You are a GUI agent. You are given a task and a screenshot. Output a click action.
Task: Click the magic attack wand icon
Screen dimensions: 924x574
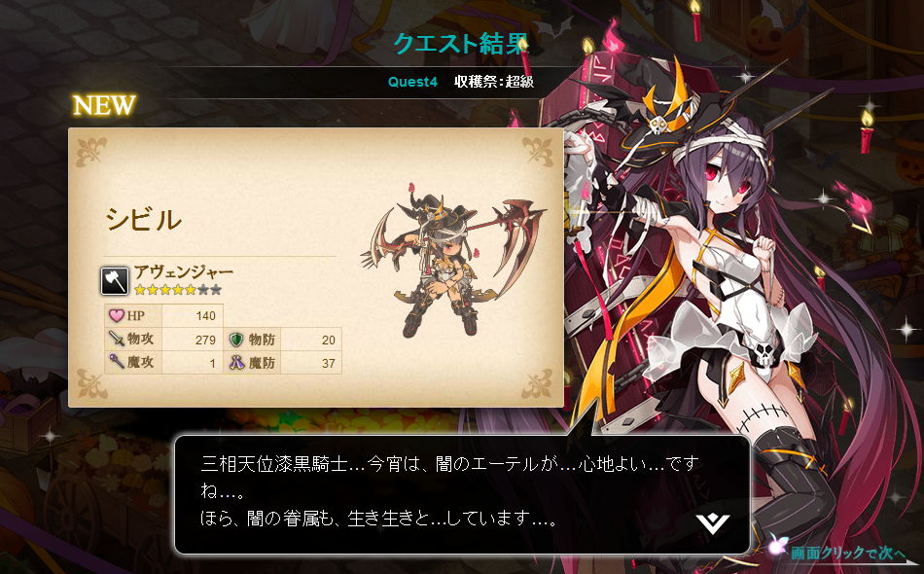pyautogui.click(x=116, y=361)
